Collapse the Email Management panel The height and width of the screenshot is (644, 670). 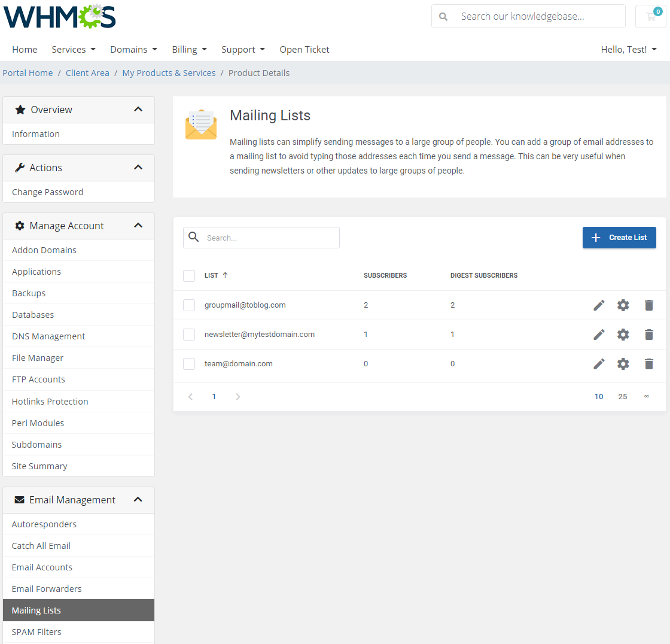[138, 500]
